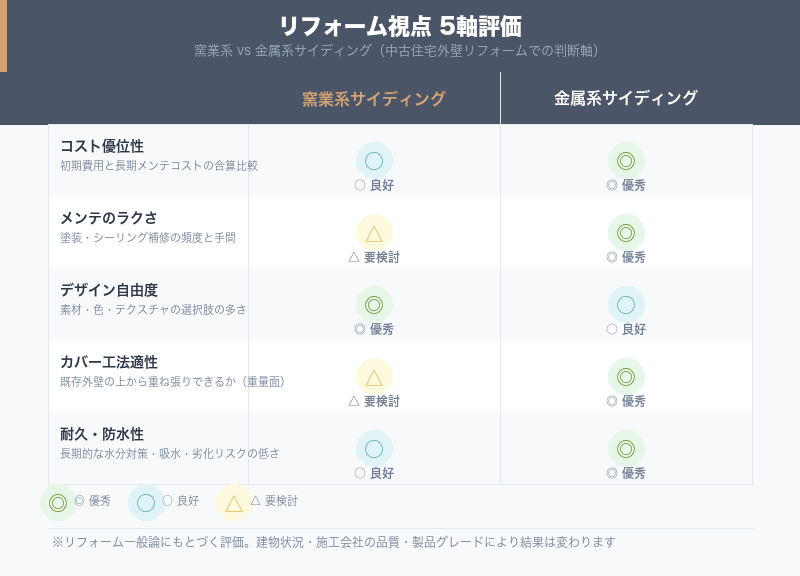
Task: Click 金属系 circle icon for デザイン自由度
Action: pos(626,304)
